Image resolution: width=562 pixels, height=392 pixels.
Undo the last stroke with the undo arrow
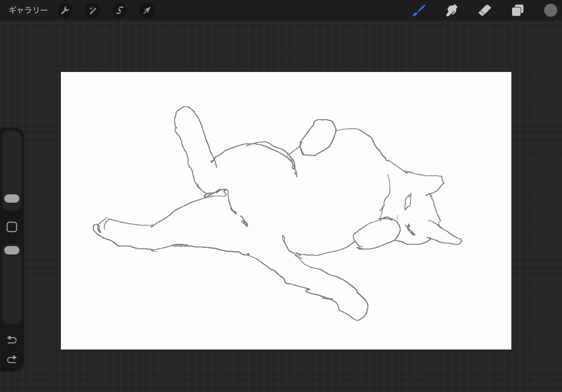(x=12, y=339)
